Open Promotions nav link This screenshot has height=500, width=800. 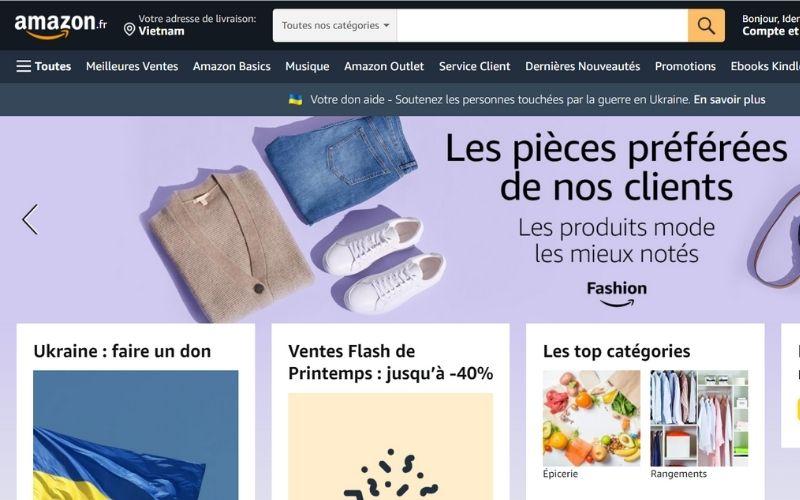click(x=685, y=66)
